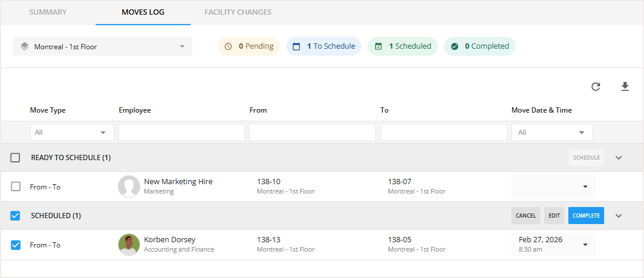Click the Employee filter text field

182,133
